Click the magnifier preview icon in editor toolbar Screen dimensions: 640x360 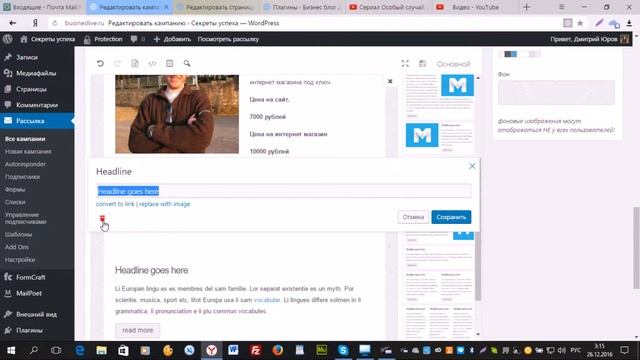(x=187, y=63)
